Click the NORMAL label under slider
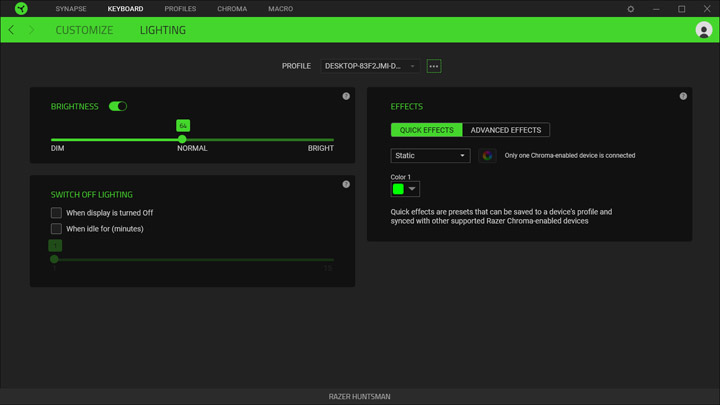The width and height of the screenshot is (720, 405). [192, 148]
